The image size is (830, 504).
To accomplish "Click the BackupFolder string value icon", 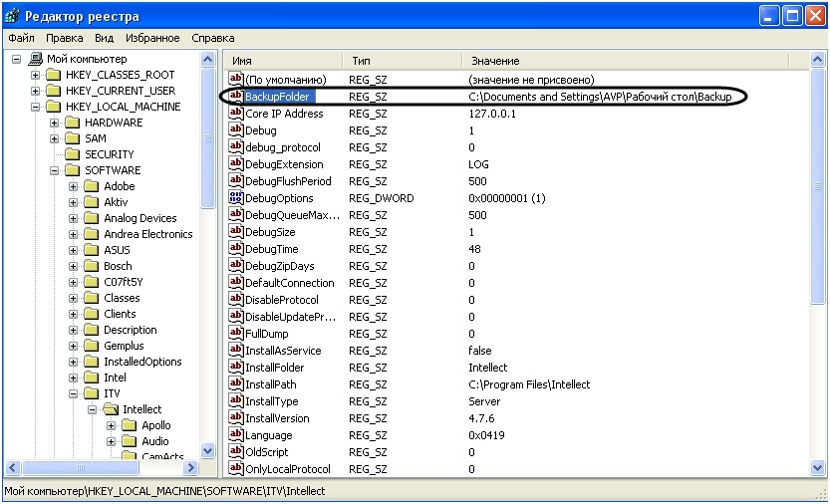I will point(236,97).
